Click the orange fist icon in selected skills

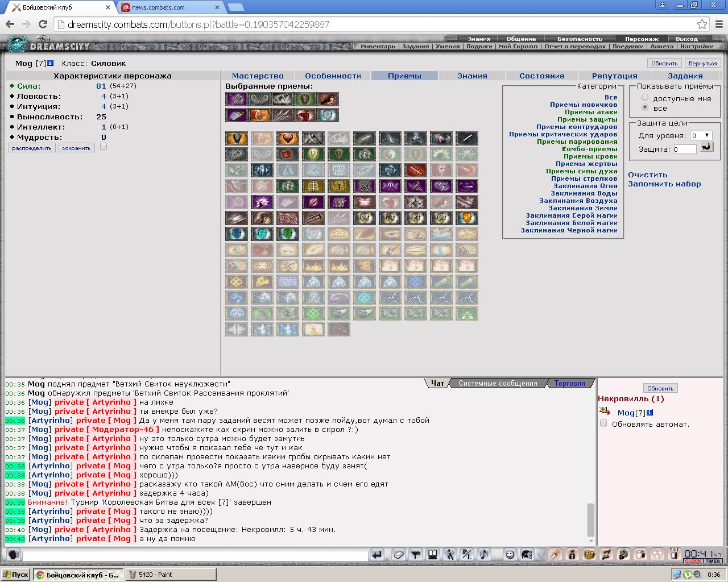click(x=260, y=115)
